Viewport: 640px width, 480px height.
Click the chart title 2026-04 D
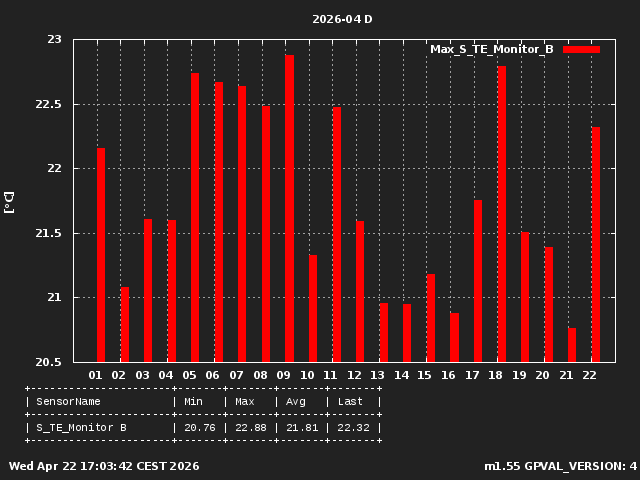(x=342, y=19)
